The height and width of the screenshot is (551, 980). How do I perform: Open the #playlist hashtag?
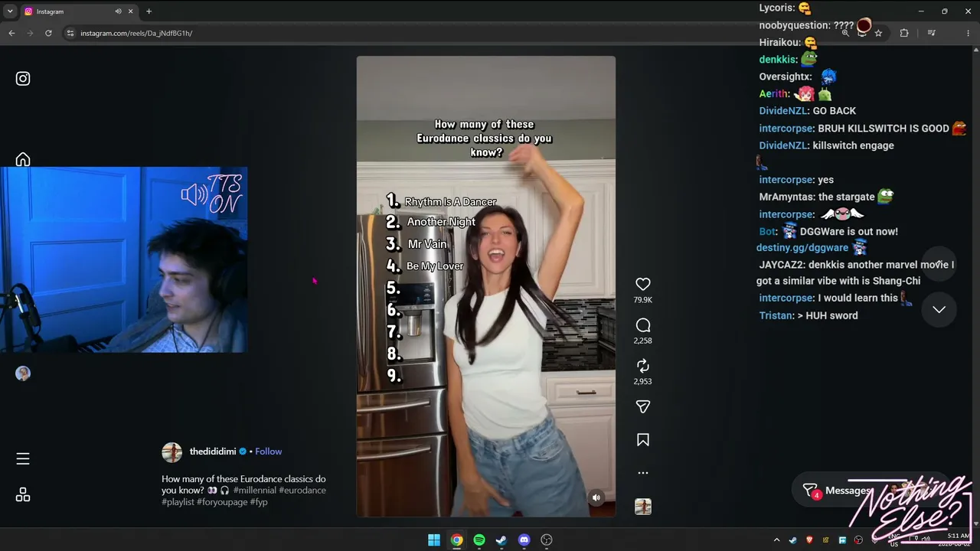[x=178, y=502]
